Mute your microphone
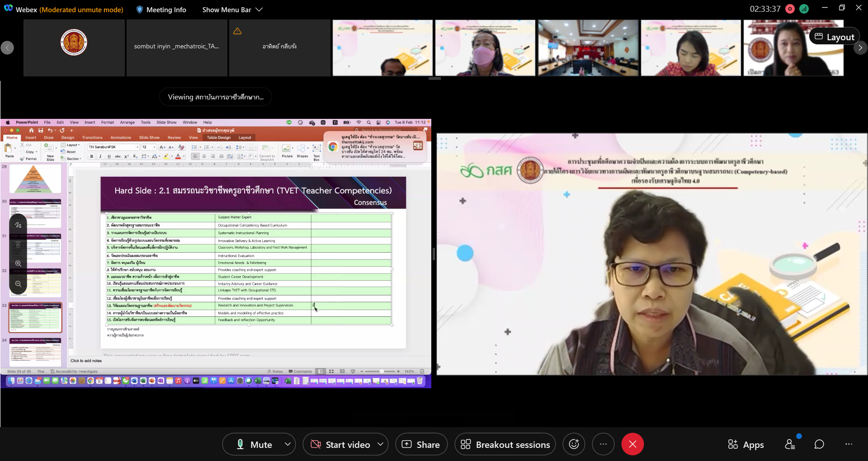This screenshot has width=868, height=461. pos(254,444)
